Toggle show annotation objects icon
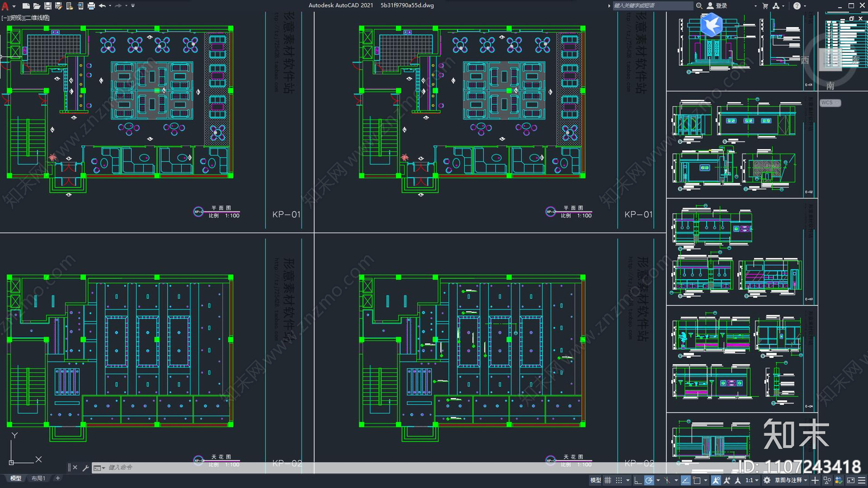This screenshot has height=488, width=868. pos(716,480)
